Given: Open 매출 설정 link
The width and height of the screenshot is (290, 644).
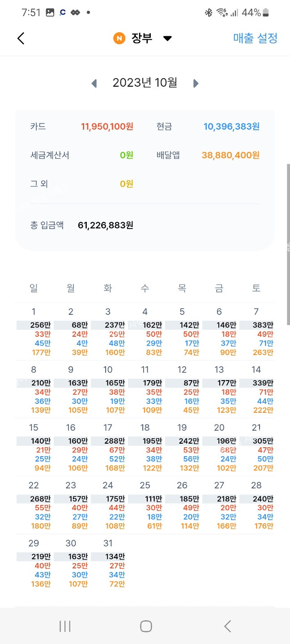Looking at the screenshot, I should pyautogui.click(x=255, y=38).
